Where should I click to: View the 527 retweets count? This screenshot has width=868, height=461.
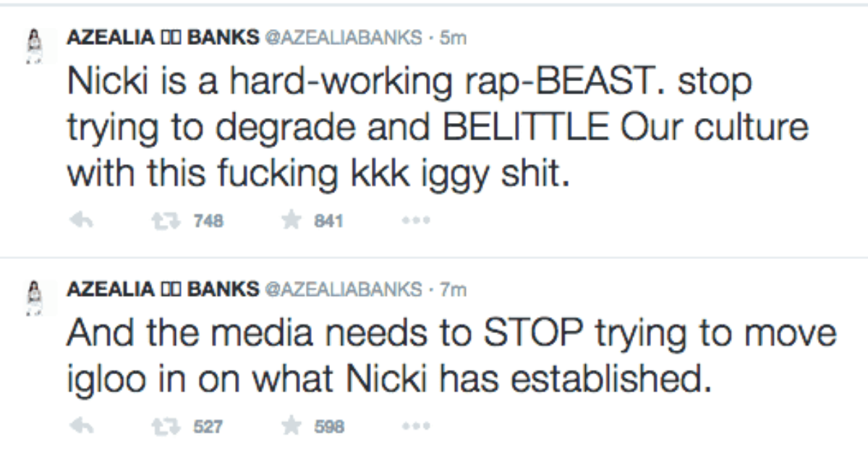pyautogui.click(x=208, y=426)
